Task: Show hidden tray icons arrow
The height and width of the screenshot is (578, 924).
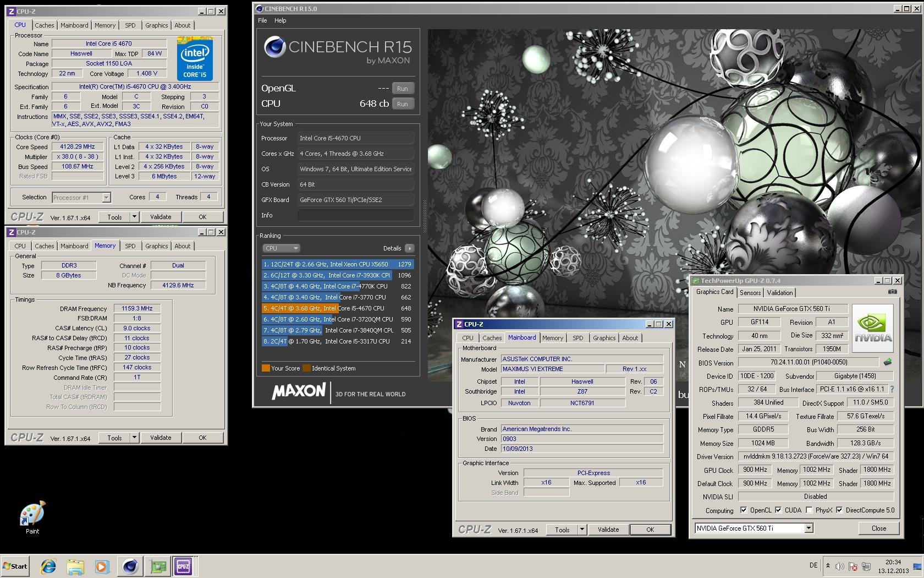Action: (x=828, y=566)
